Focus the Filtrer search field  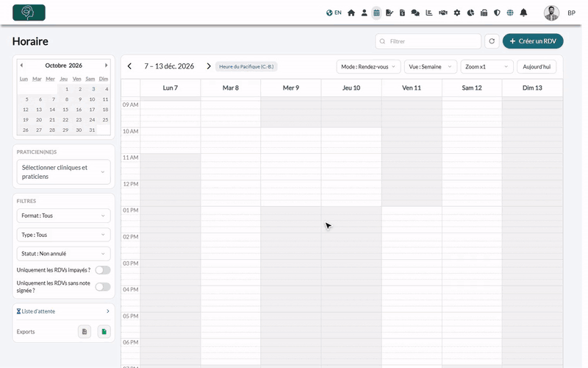coord(429,41)
